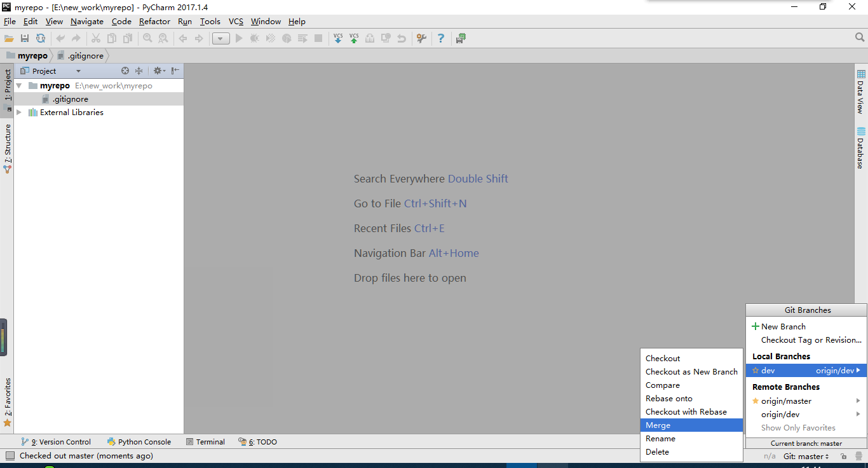
Task: Open the Git: master branch widget
Action: 806,457
